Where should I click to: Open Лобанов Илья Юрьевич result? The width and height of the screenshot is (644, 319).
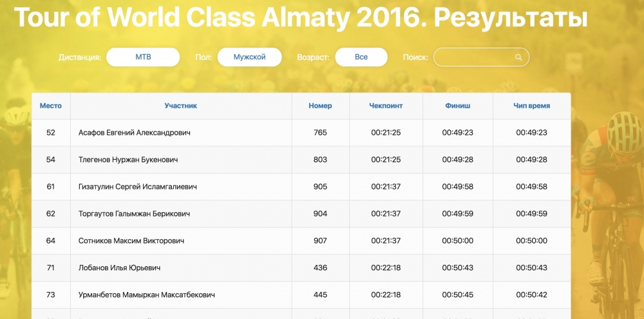click(x=119, y=268)
